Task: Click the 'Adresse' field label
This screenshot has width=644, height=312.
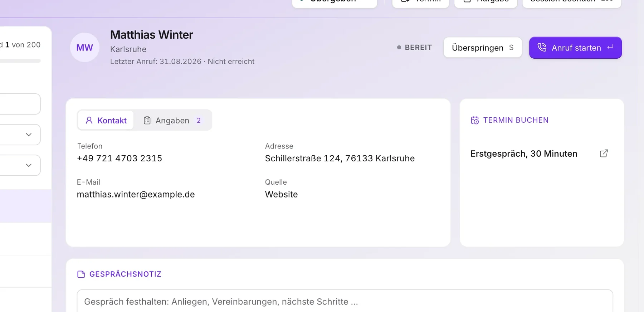Action: pyautogui.click(x=279, y=146)
